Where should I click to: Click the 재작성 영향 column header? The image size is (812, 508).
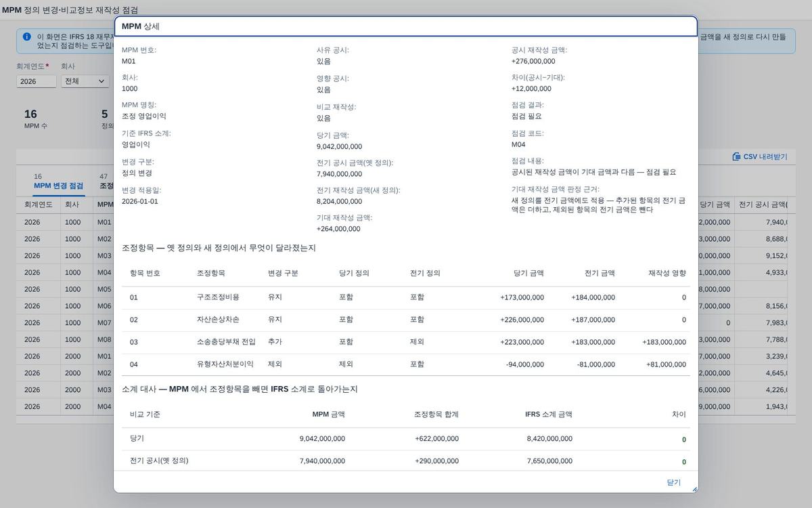[667, 273]
